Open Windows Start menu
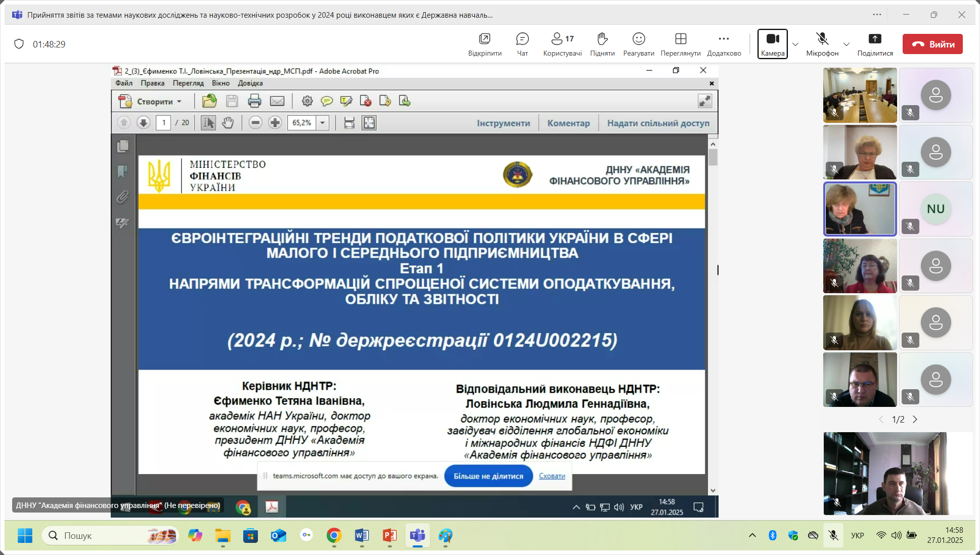The width and height of the screenshot is (980, 555). coord(25,536)
